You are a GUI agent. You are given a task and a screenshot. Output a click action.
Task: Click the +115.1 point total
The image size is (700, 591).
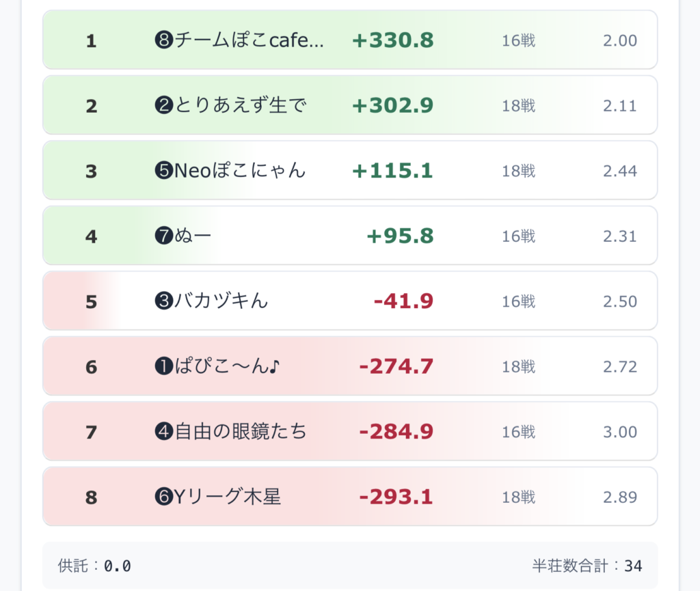(x=392, y=171)
